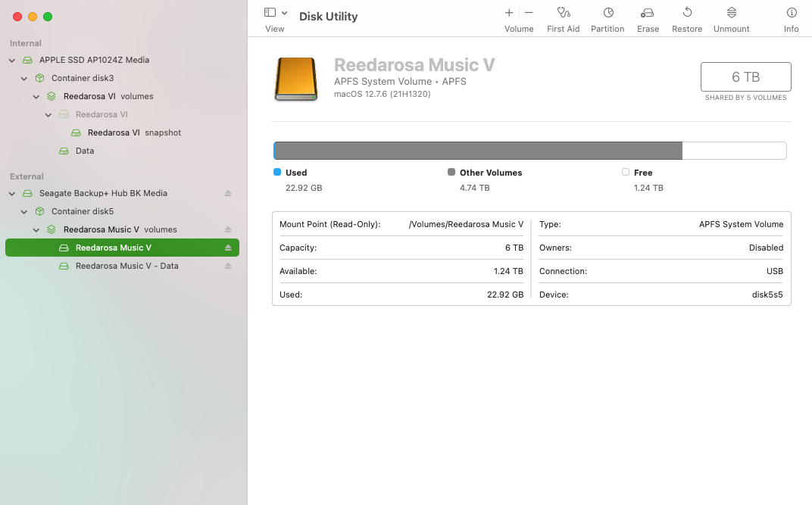Click mount point /Volumes/Reedarosa Music V
This screenshot has height=505, width=812.
click(466, 224)
